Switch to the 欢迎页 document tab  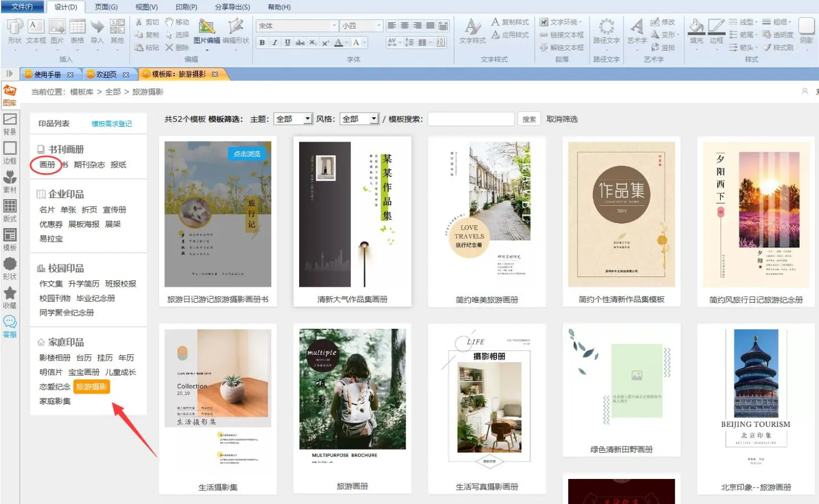(106, 75)
